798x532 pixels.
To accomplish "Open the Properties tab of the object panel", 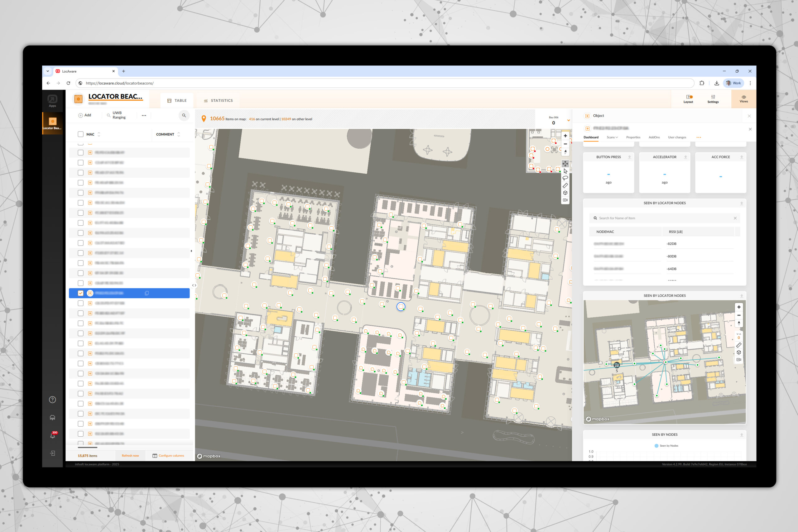I will point(633,137).
